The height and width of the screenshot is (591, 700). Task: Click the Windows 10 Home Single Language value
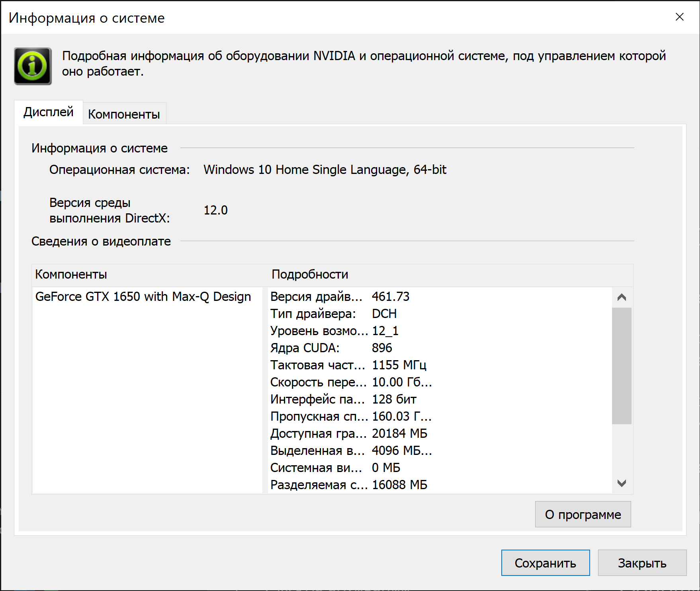point(325,170)
